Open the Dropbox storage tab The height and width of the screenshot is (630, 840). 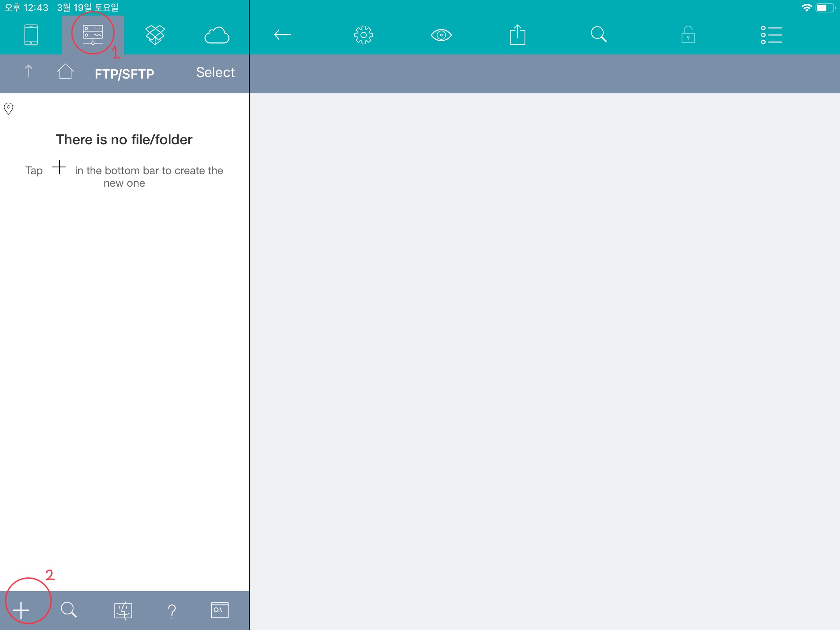(155, 35)
